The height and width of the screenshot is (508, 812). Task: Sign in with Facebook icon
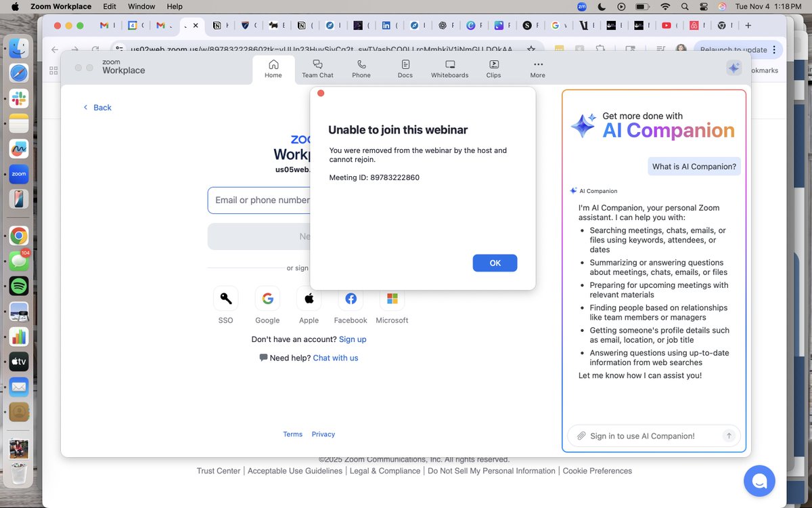point(351,299)
